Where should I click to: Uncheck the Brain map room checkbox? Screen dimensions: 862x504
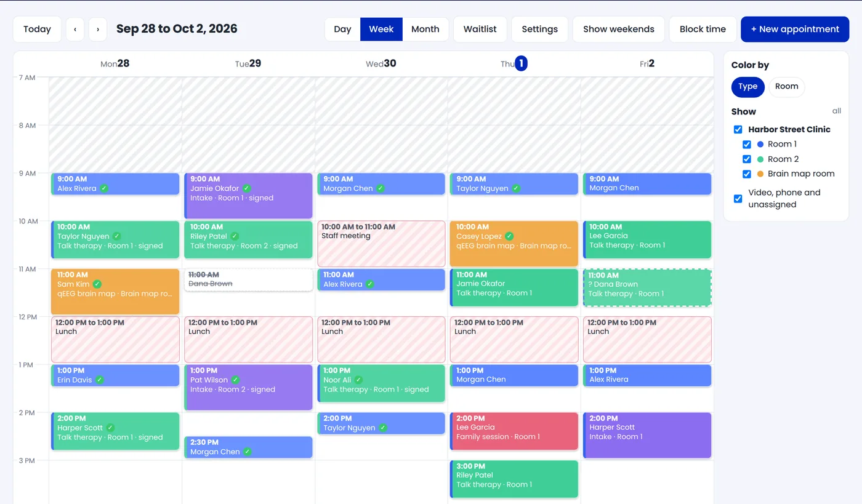[x=747, y=174]
